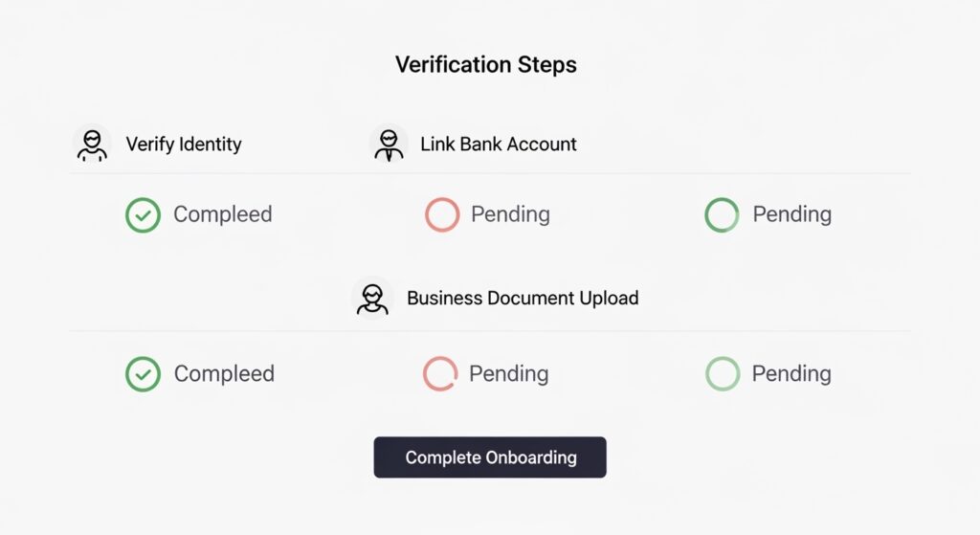Click "Pending" text beside red circle under Business Document Upload

pyautogui.click(x=508, y=374)
